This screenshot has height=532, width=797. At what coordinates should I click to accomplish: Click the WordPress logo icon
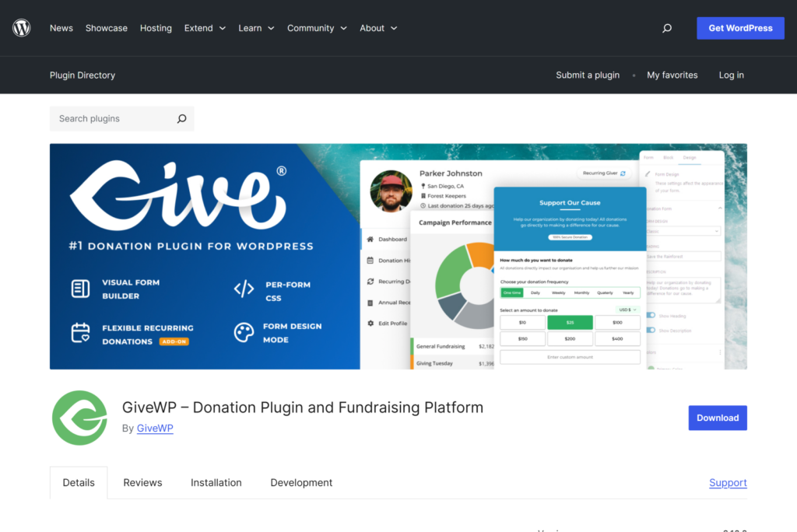tap(21, 27)
